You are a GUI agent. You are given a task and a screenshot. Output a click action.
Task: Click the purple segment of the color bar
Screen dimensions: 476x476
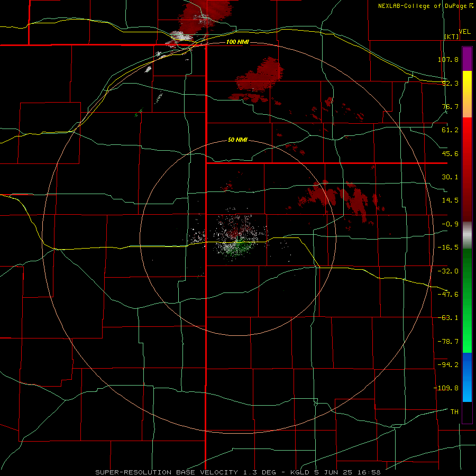coord(467,59)
